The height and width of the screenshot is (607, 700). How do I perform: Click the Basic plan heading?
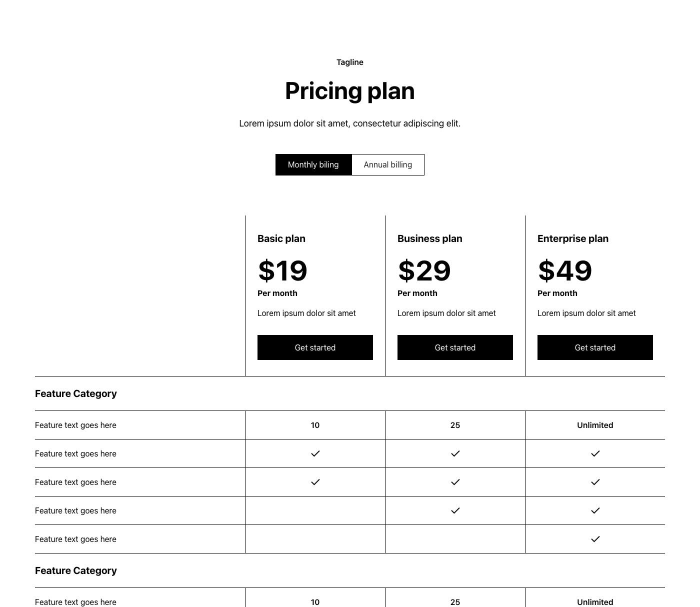point(281,238)
